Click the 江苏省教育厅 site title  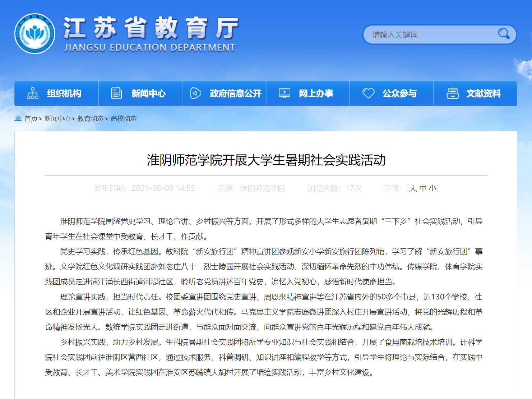tap(151, 28)
